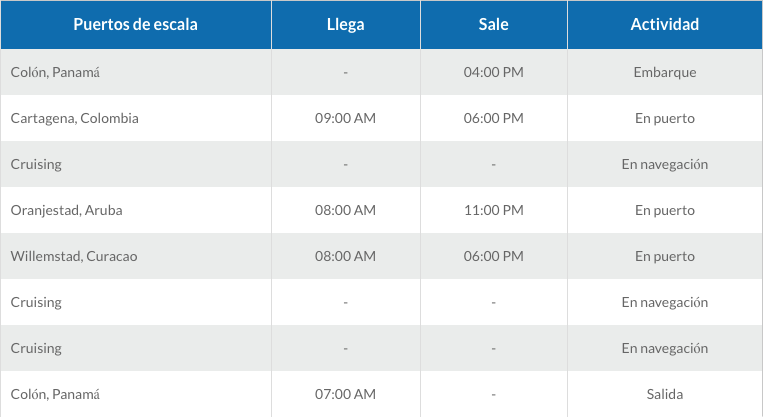Select the Cartagena, Colombia port cell
763x417 pixels.
coord(74,118)
